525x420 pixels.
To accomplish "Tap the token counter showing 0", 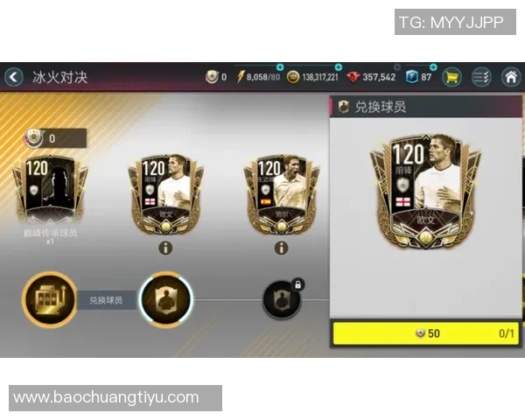I will [x=55, y=138].
